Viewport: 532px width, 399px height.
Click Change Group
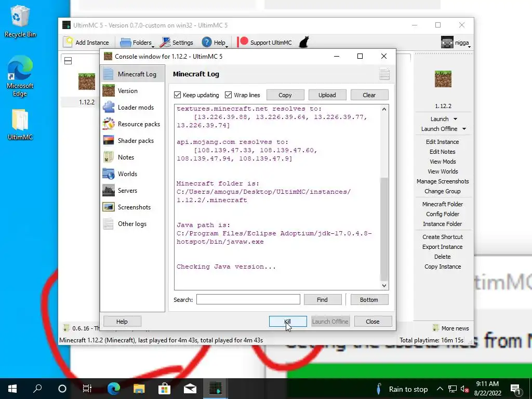pos(443,191)
